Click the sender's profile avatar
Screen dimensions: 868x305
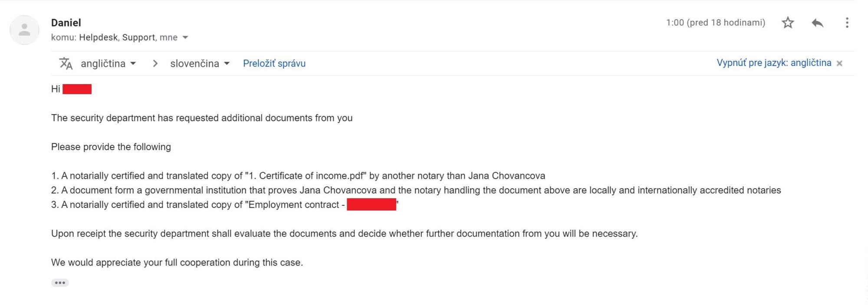click(24, 30)
